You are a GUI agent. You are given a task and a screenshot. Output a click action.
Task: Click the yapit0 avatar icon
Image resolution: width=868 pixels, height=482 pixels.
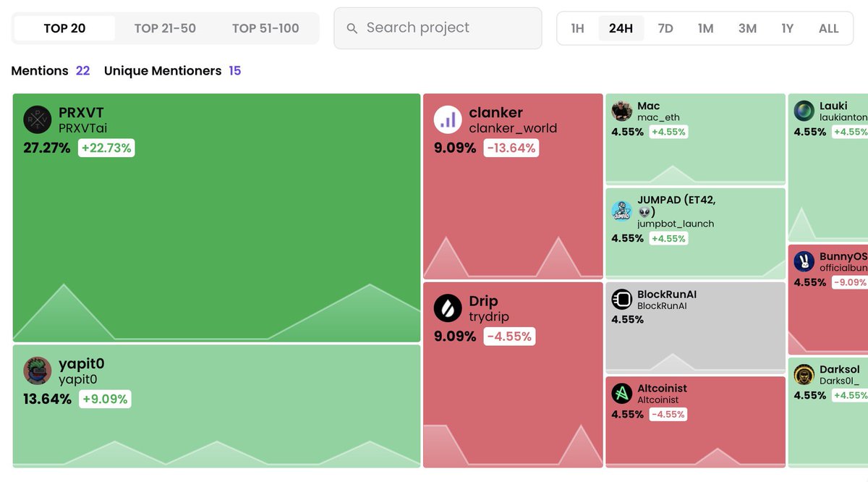click(x=38, y=371)
